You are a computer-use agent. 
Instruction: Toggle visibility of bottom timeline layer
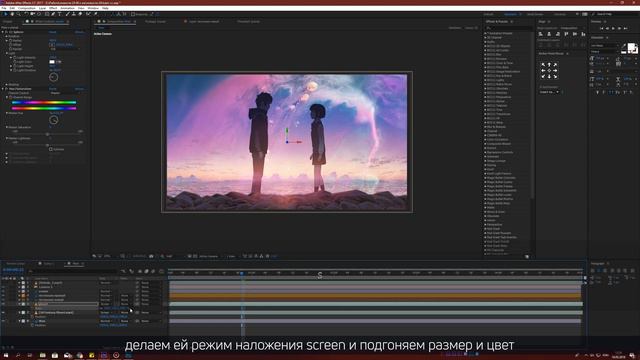click(3, 321)
